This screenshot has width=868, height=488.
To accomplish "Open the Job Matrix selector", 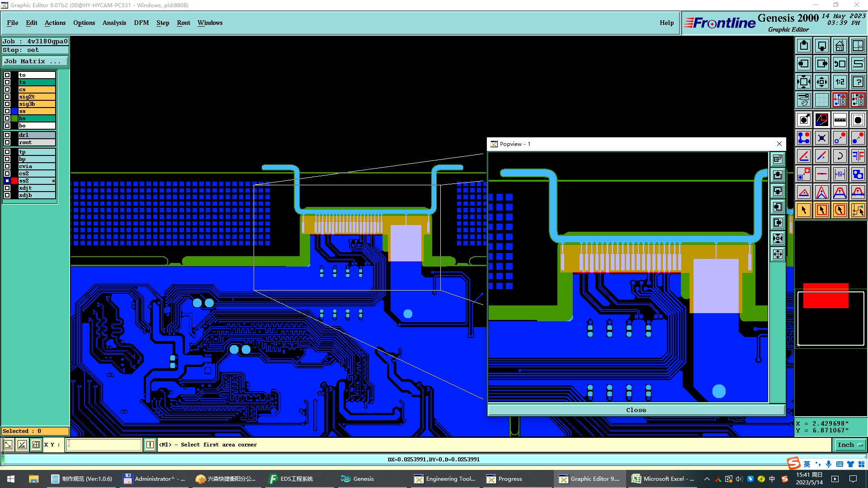I will (x=35, y=61).
